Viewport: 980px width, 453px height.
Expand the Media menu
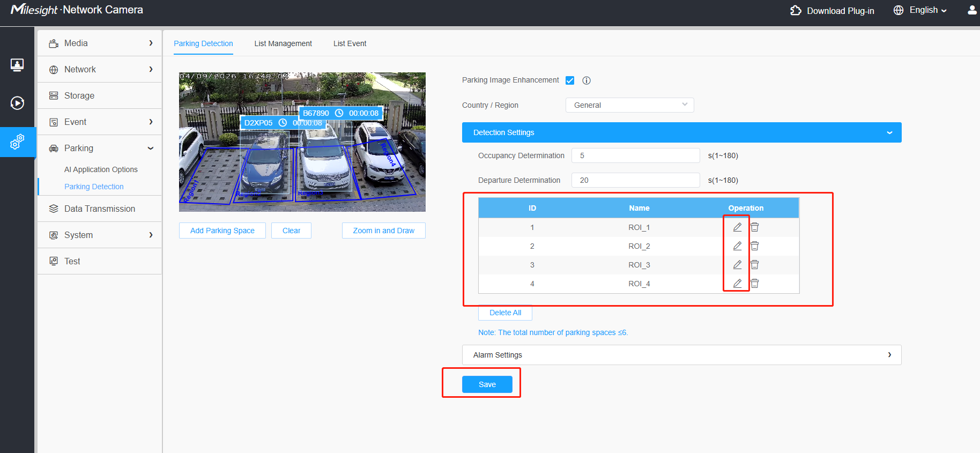pos(100,43)
